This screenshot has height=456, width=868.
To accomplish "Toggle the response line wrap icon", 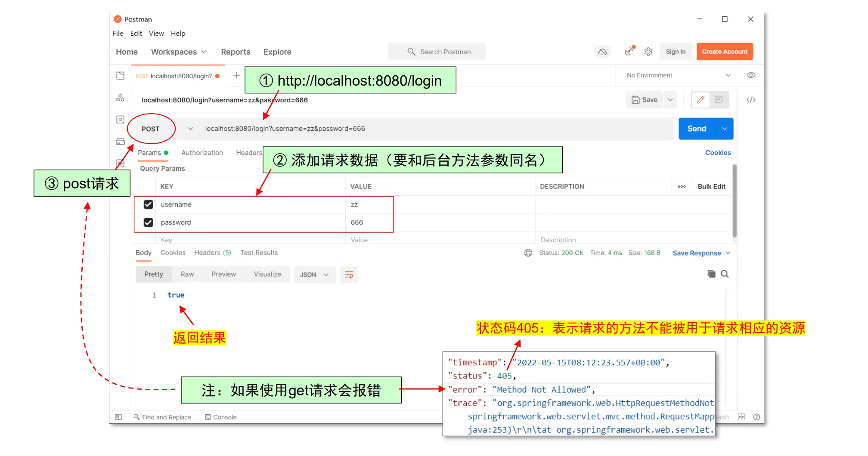I will click(x=349, y=274).
